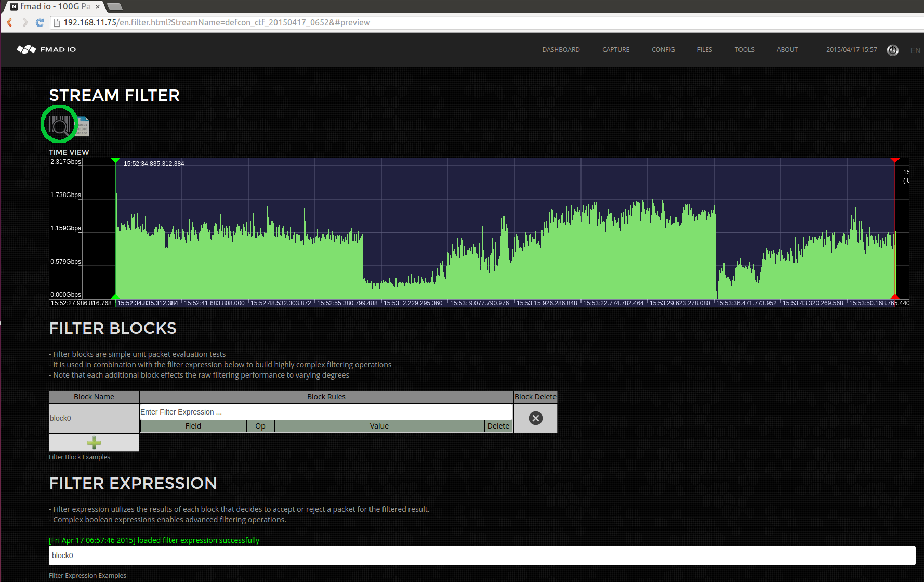Open the Filter Block Examples link
Viewport: 924px width, 582px height.
(x=80, y=457)
